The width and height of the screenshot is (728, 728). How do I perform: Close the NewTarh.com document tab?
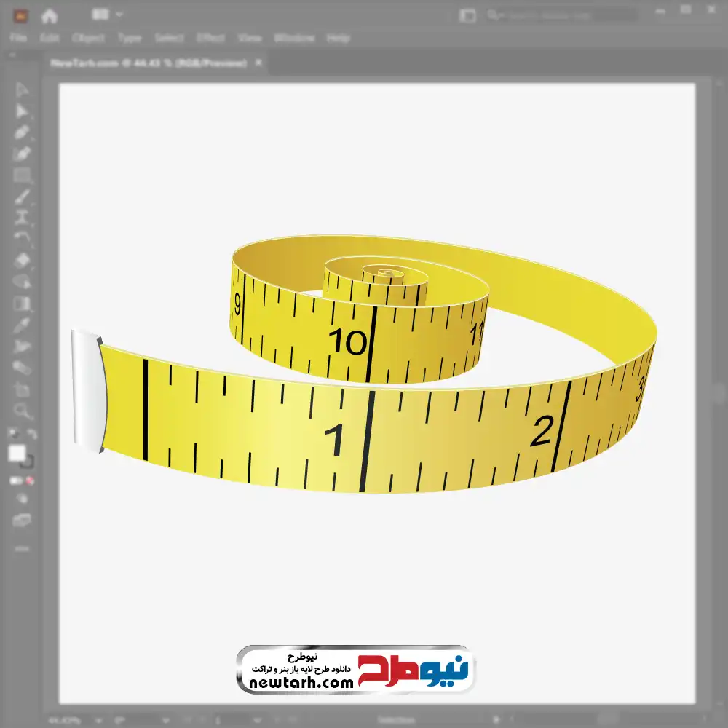coord(258,62)
